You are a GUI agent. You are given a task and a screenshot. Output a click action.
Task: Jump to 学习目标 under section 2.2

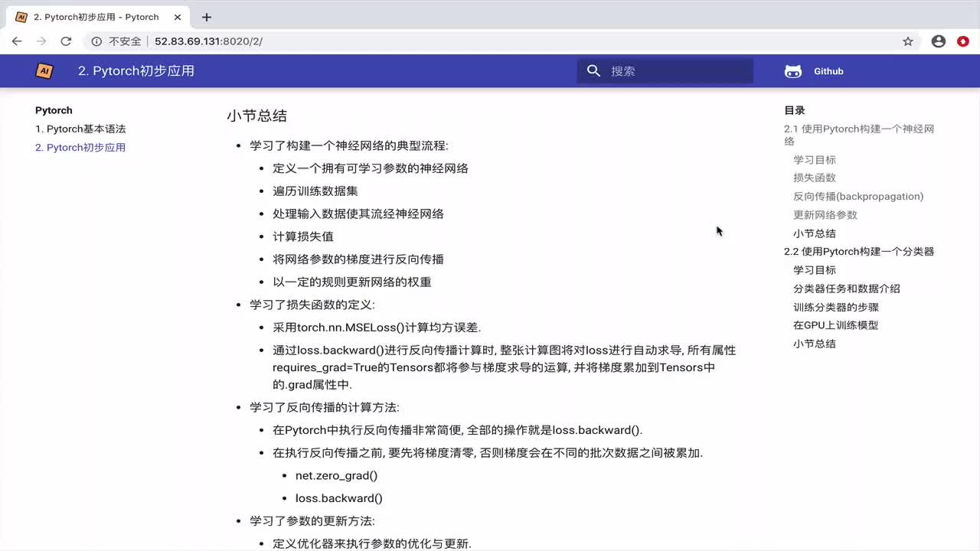pyautogui.click(x=815, y=270)
